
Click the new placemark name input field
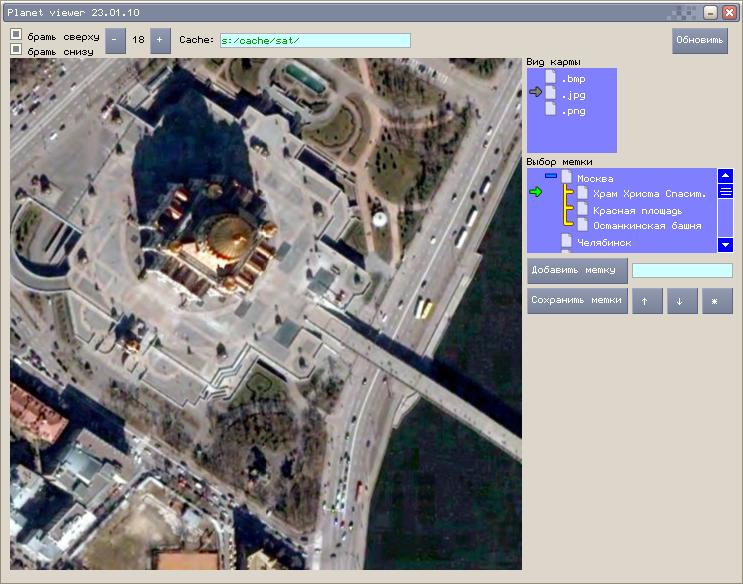tap(682, 271)
